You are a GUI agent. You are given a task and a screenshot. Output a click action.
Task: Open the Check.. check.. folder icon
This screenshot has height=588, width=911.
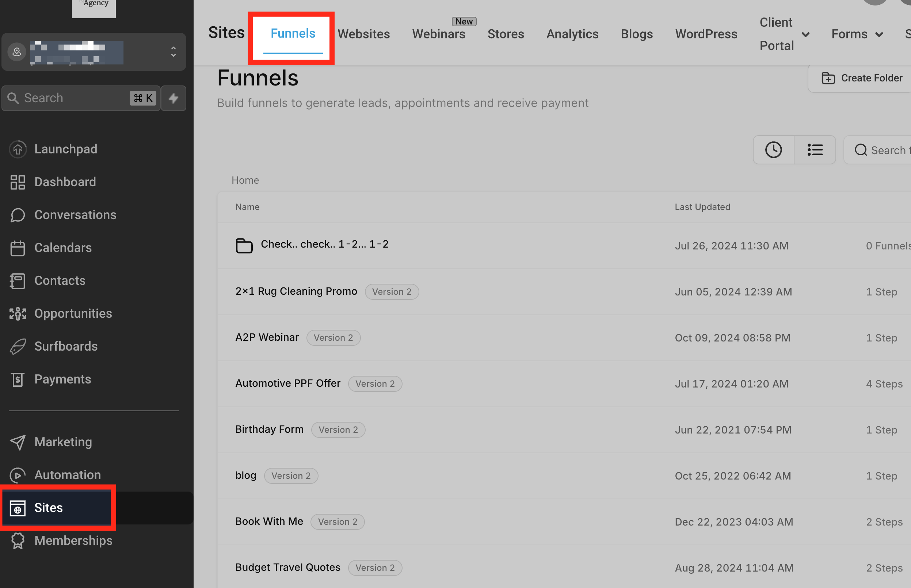[x=244, y=245]
